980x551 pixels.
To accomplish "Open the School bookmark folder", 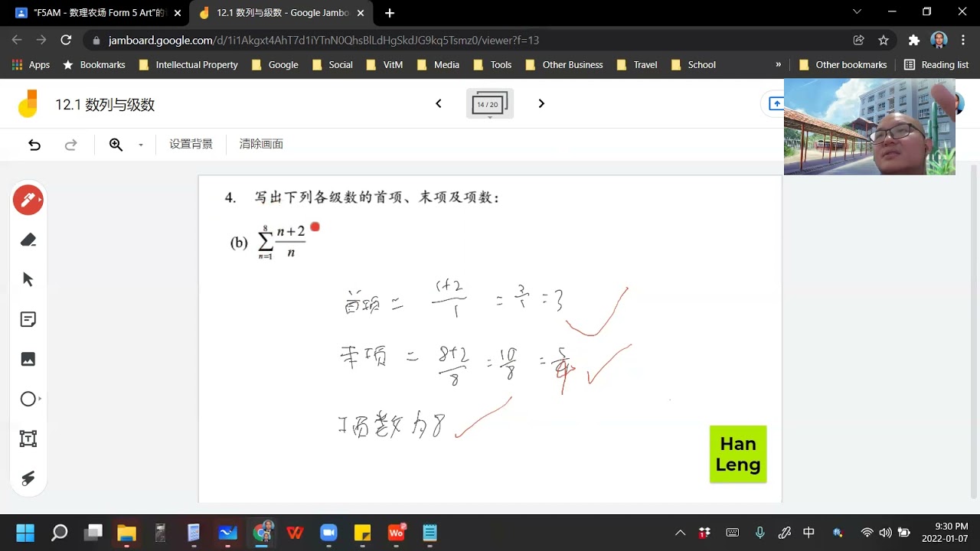I will 694,65.
